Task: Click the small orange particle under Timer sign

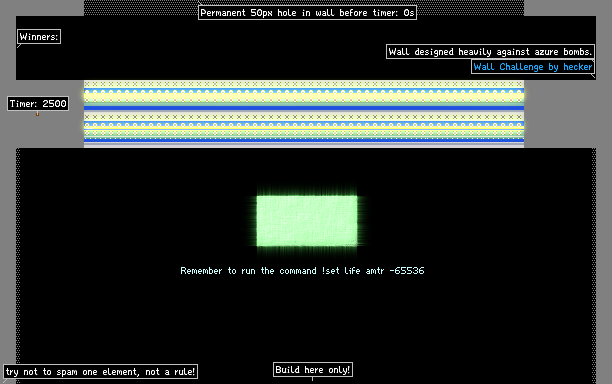Action: tap(37, 114)
